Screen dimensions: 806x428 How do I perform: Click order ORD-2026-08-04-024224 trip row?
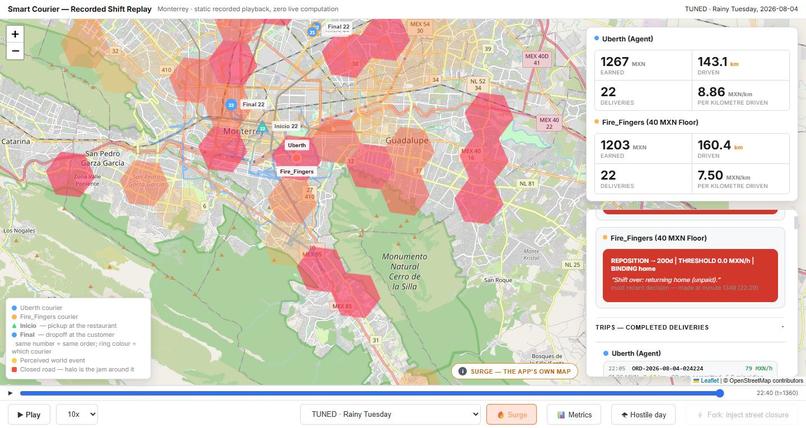[x=690, y=368]
